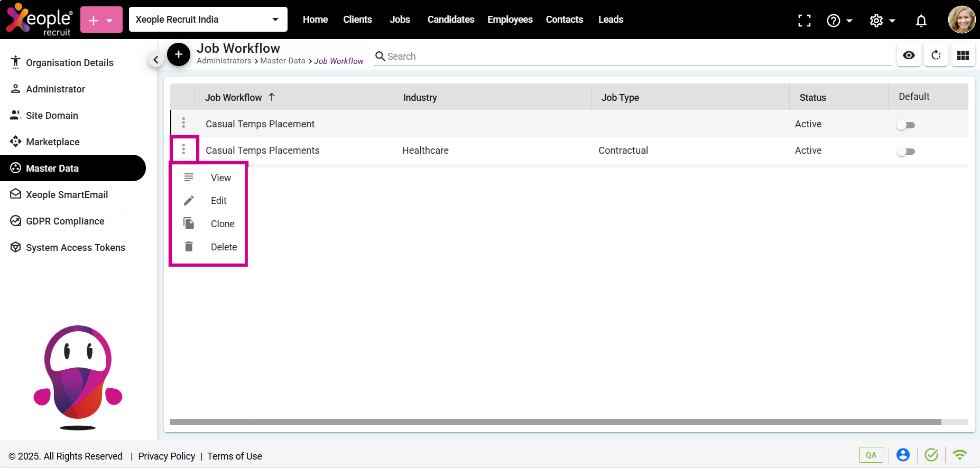Click the horizontal scrollbar under the table
Screen dimensions: 980x468
pyautogui.click(x=555, y=422)
